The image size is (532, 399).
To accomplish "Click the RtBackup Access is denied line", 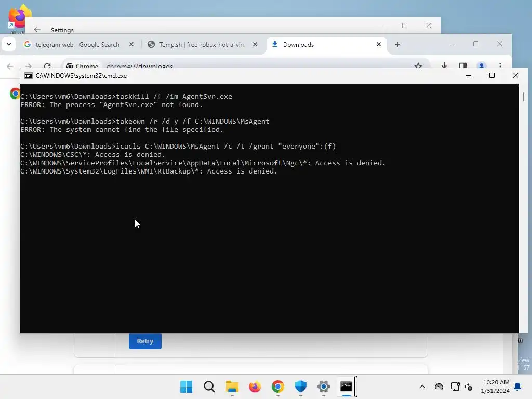I will (x=149, y=171).
